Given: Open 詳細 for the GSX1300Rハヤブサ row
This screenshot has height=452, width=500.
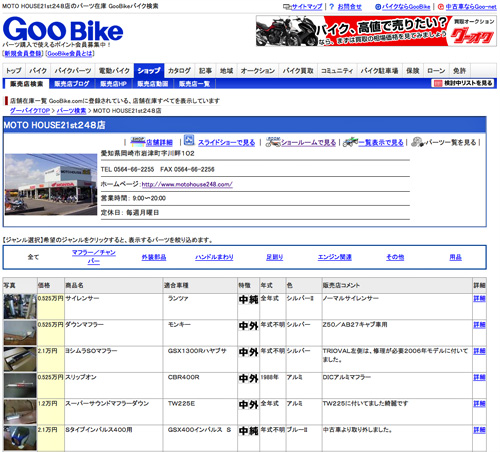Looking at the screenshot, I should click(x=479, y=351).
